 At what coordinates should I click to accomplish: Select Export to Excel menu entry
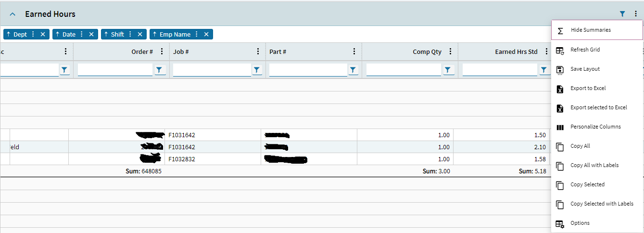pos(588,88)
